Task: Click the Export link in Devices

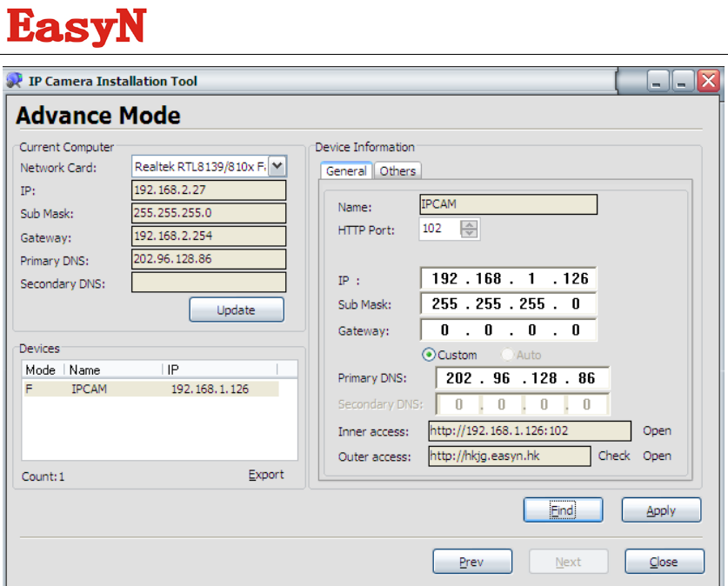Action: point(266,475)
